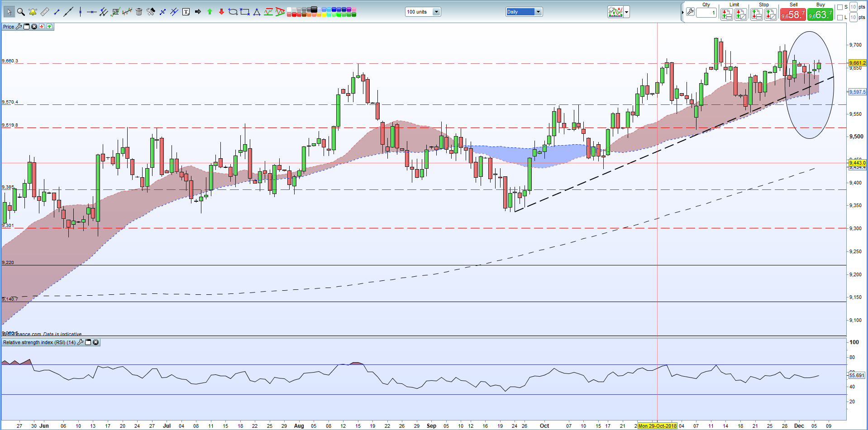Select the ruler measurement tool
Viewport: 868px width, 430px height.
coord(45,12)
